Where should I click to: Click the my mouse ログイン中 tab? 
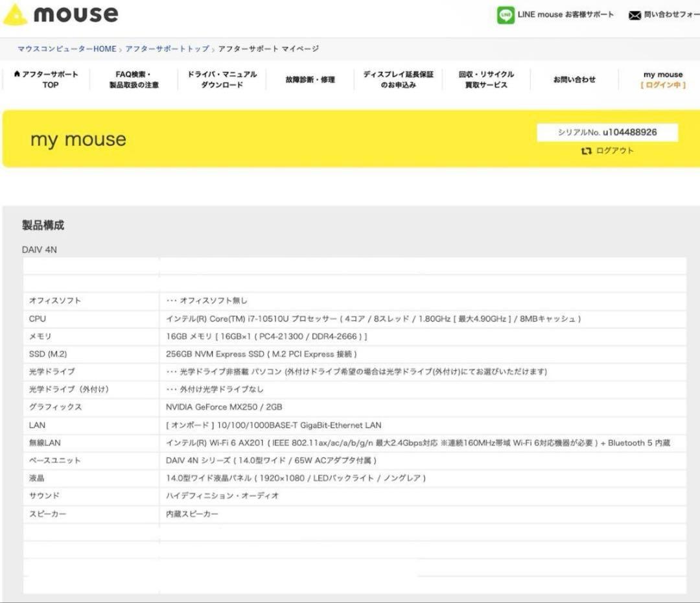pyautogui.click(x=660, y=78)
